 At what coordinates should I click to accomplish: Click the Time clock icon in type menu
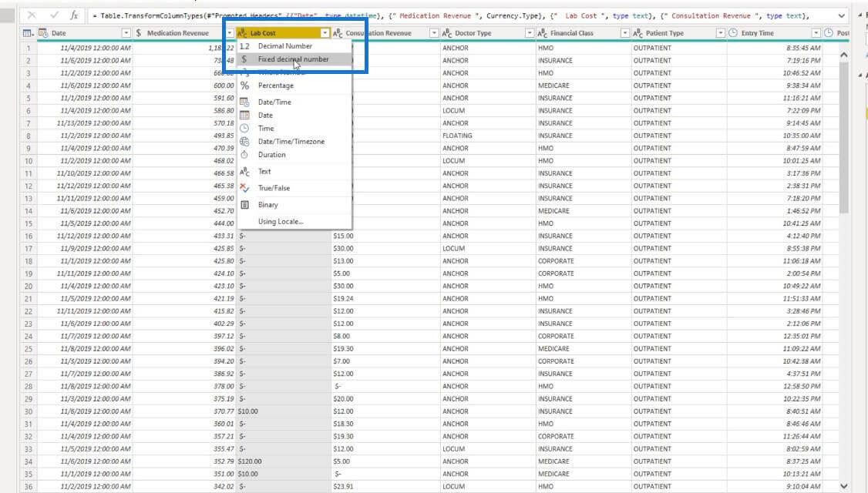[244, 128]
